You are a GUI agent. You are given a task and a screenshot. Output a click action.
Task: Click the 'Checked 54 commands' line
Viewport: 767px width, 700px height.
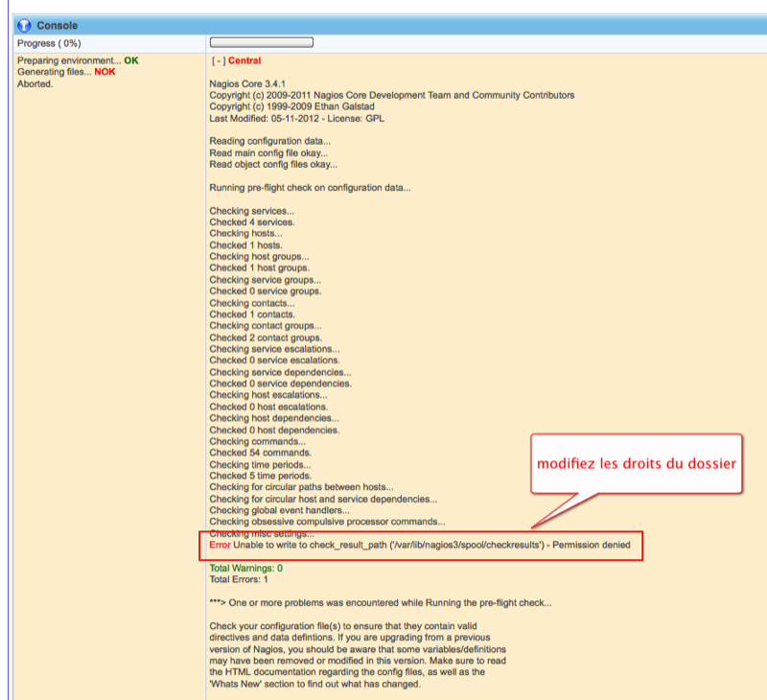(x=258, y=453)
